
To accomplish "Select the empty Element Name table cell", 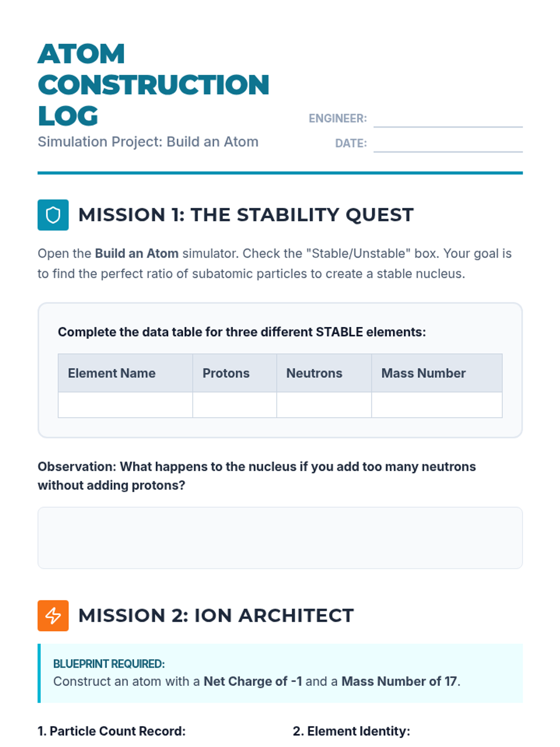I will point(126,405).
